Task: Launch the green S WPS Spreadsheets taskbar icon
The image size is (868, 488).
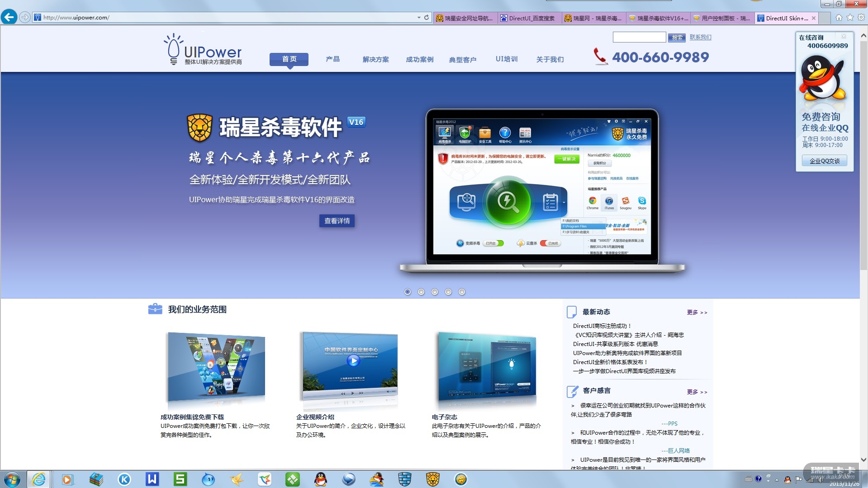Action: pos(180,479)
